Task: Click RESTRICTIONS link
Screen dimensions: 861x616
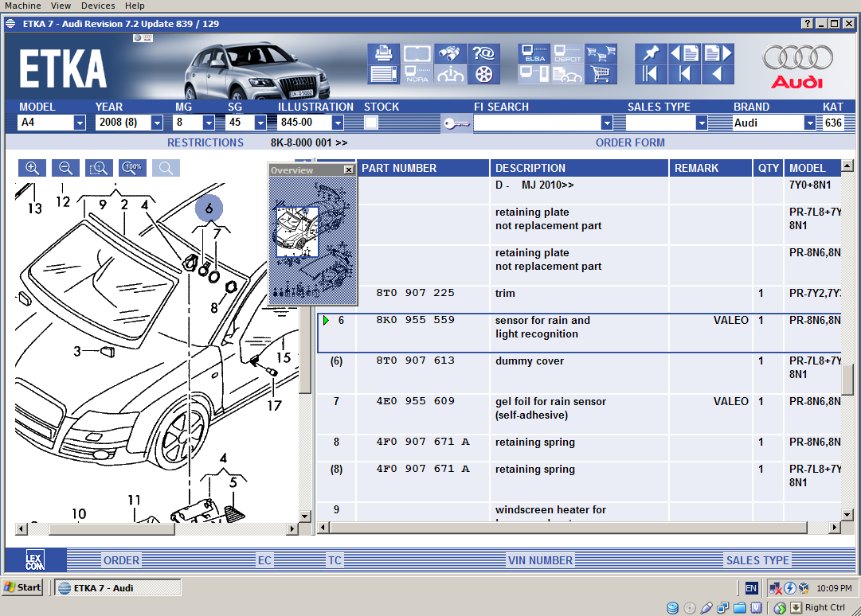Action: (205, 142)
